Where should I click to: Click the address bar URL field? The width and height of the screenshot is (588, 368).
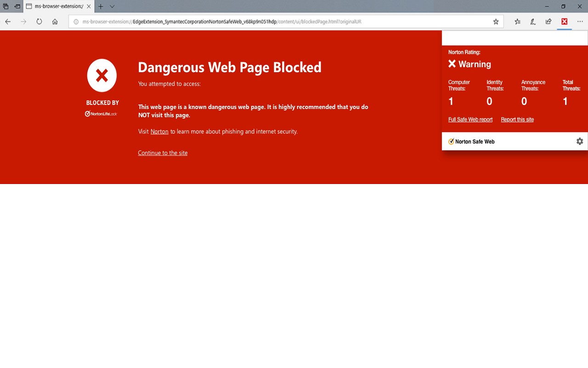[x=285, y=22]
